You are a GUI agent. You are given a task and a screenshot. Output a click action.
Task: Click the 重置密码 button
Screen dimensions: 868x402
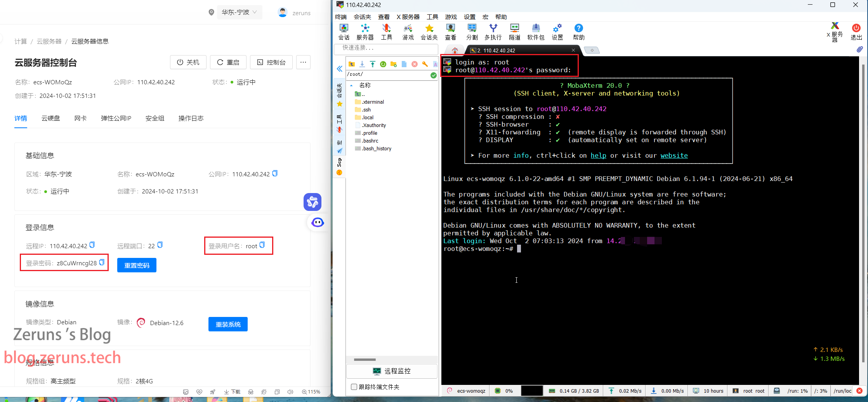click(x=137, y=265)
